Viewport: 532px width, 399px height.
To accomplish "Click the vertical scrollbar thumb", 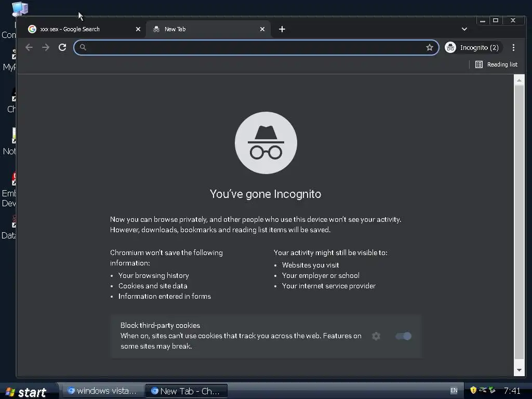I will click(x=519, y=222).
